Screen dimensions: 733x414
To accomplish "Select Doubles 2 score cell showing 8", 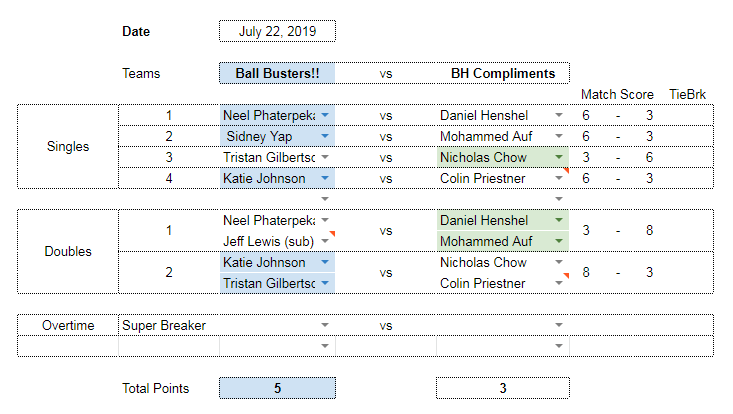I will (x=586, y=272).
